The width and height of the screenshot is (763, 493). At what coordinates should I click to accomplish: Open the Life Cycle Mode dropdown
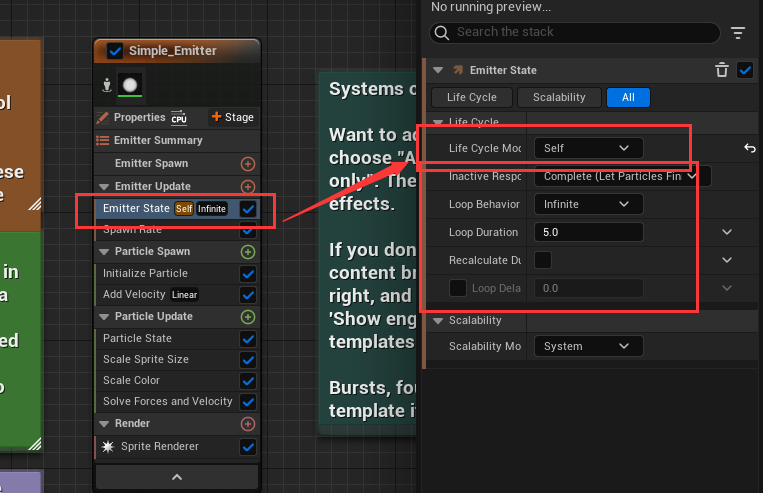587,148
